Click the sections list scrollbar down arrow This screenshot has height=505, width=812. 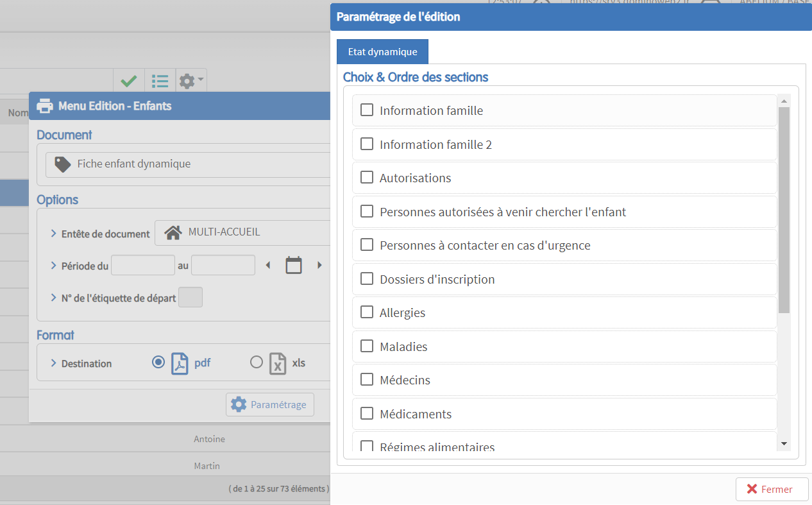click(x=784, y=443)
